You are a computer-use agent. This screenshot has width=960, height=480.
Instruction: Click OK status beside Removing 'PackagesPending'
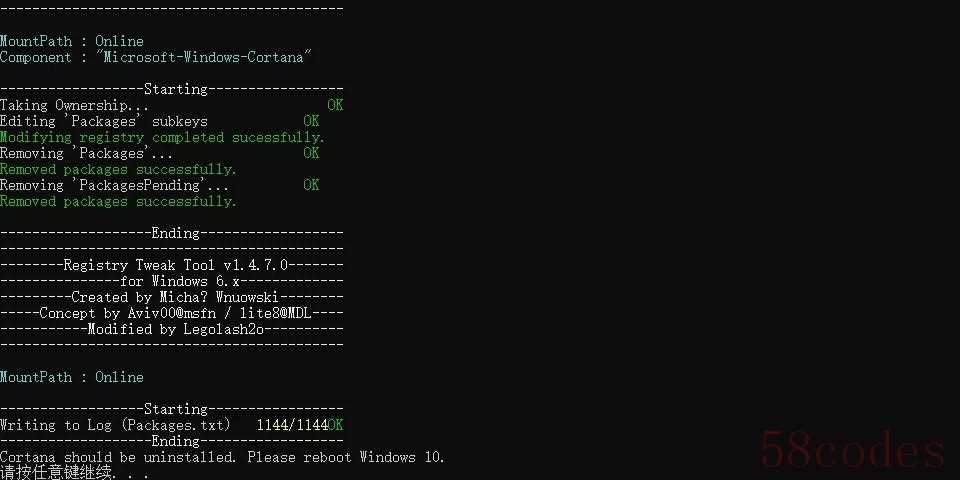[x=311, y=184]
